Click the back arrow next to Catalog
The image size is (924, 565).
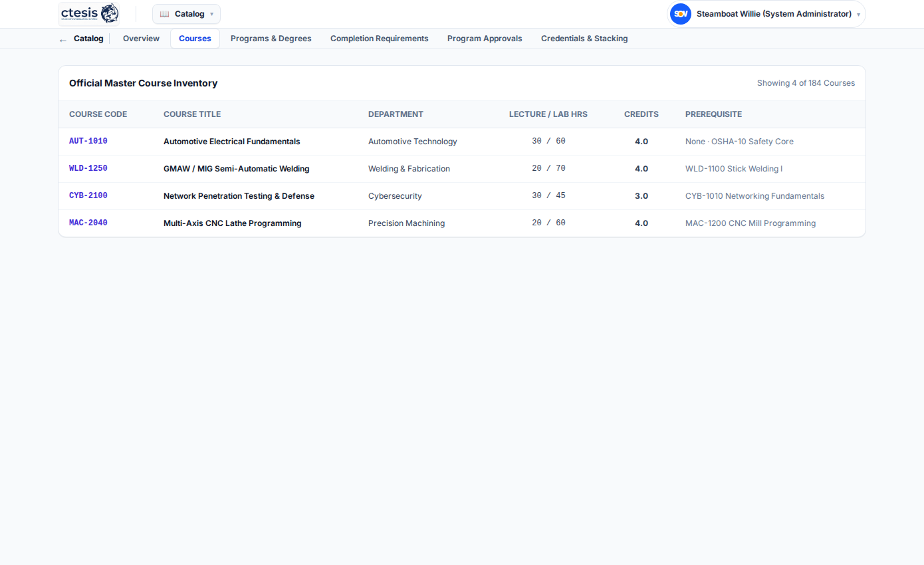63,39
